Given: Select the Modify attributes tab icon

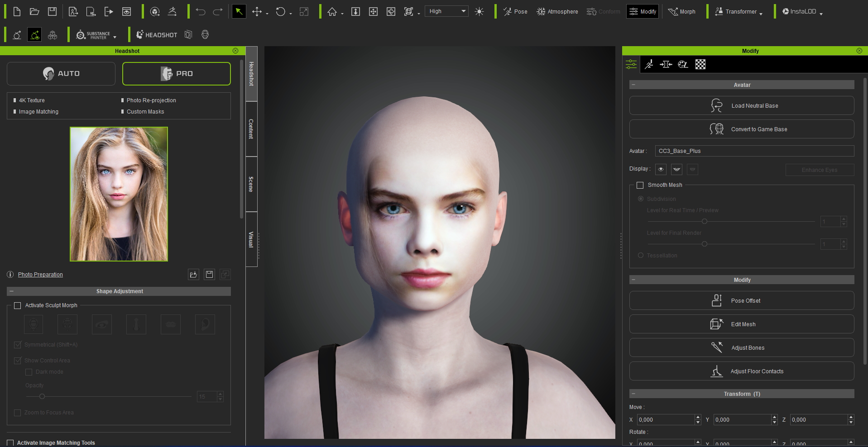Looking at the screenshot, I should (x=631, y=64).
